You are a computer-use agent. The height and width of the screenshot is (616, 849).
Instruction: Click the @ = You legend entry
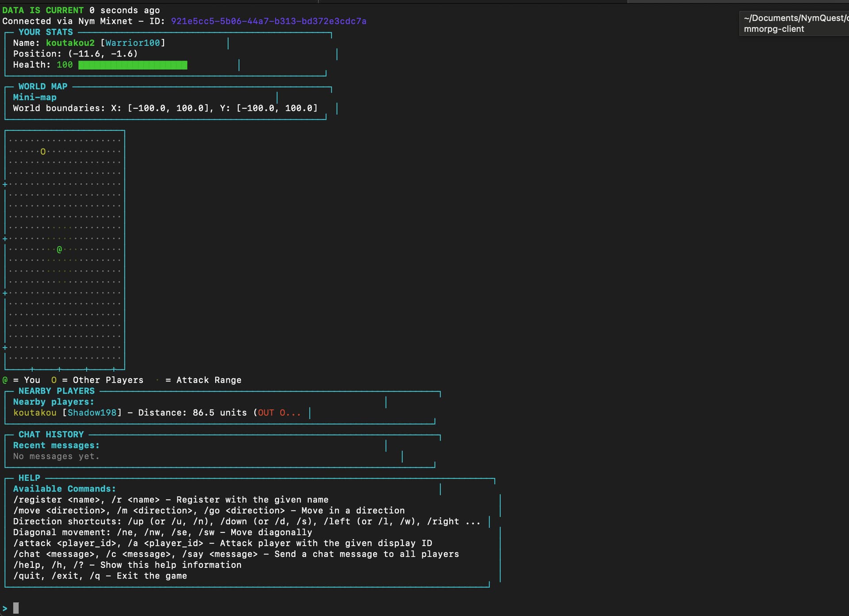tap(21, 380)
